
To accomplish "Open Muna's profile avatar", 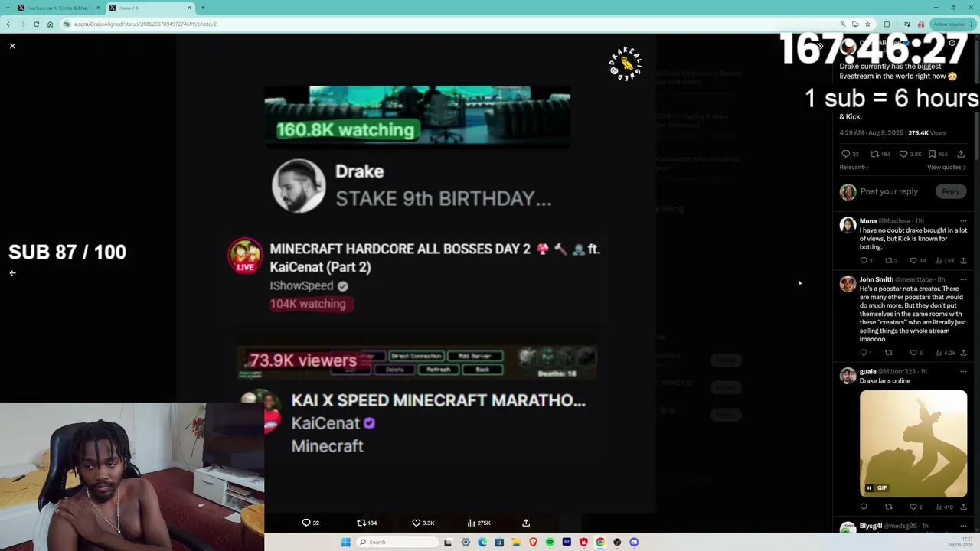I will pyautogui.click(x=848, y=225).
